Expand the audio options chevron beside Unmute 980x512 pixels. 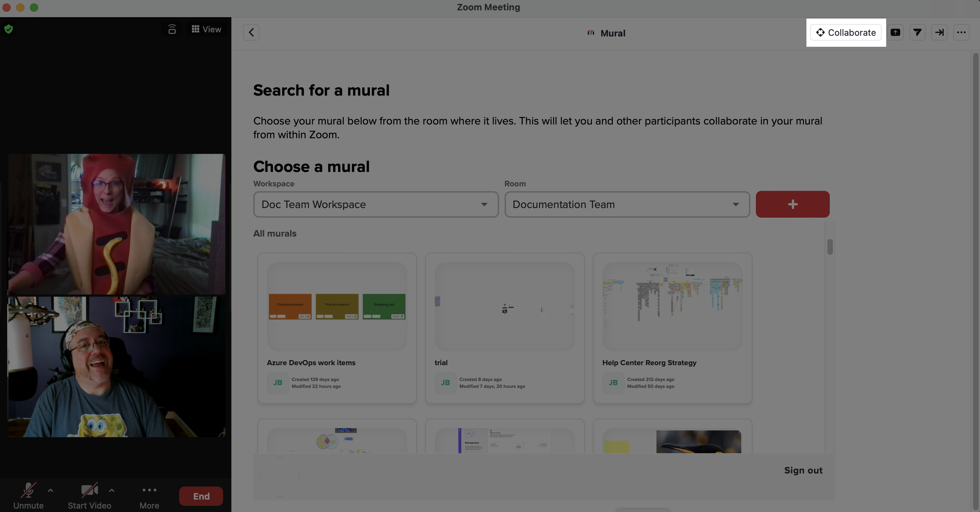[51, 490]
